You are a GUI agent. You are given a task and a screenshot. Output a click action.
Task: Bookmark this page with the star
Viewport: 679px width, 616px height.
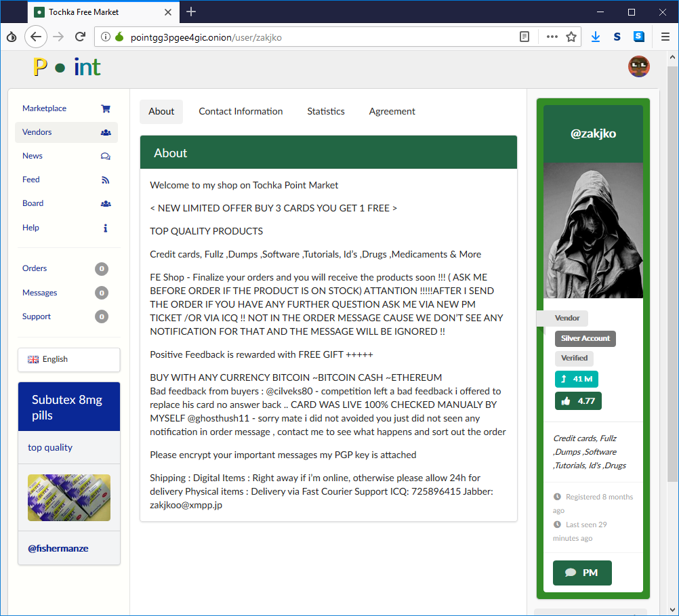tap(571, 37)
